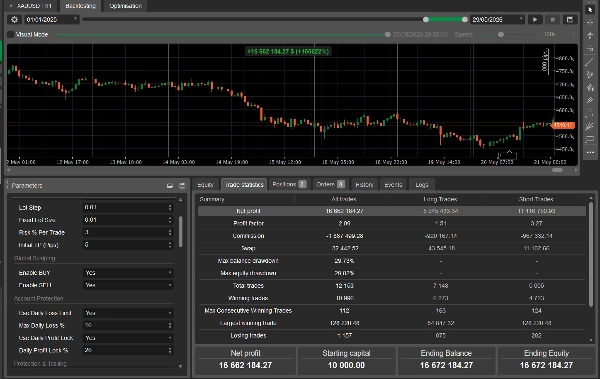
Task: Click the chart horizontal scrollbar thumb
Action: pos(557,170)
